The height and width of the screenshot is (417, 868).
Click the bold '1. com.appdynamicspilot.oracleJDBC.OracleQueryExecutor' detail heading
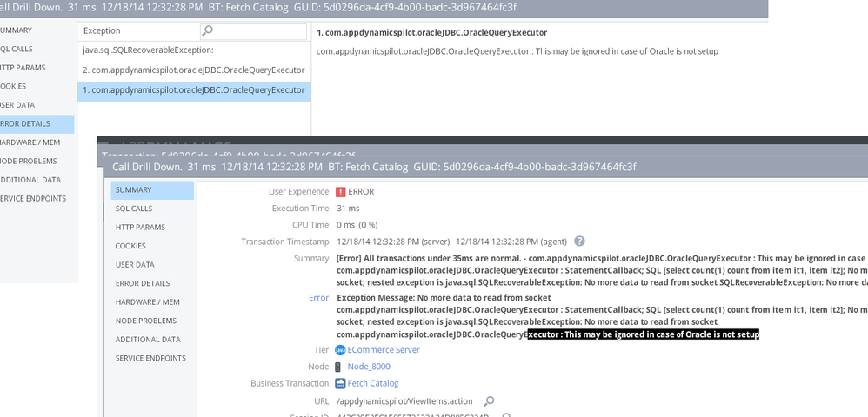pos(431,33)
